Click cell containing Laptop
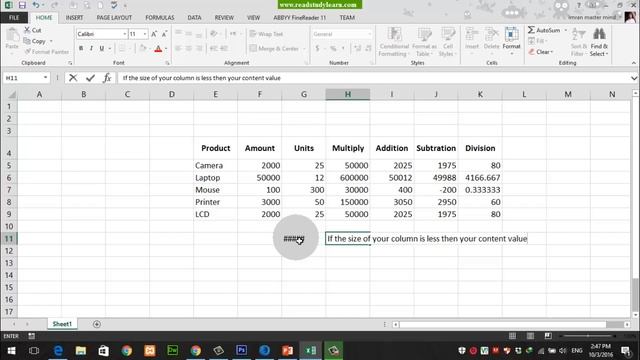640x360 pixels. [216, 178]
